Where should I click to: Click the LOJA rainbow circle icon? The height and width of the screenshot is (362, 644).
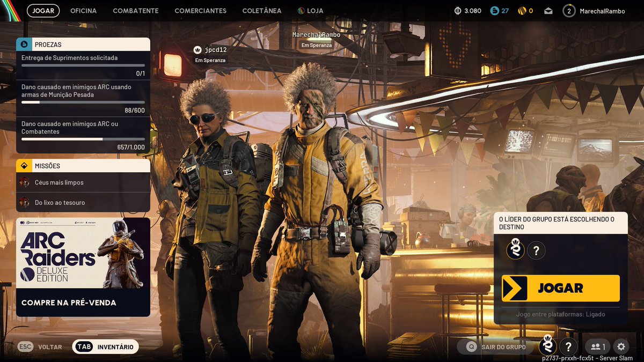pyautogui.click(x=301, y=11)
